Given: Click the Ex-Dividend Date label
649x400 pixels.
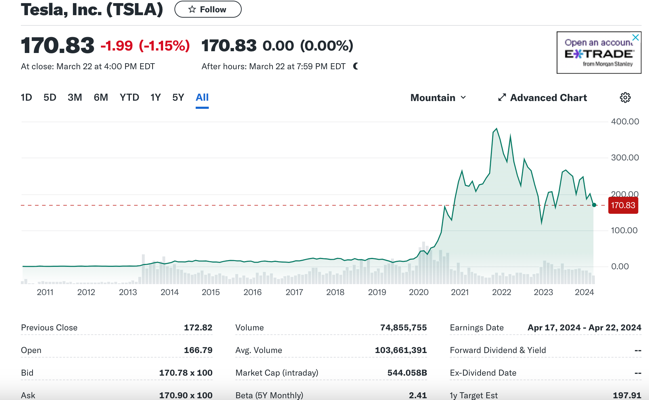Looking at the screenshot, I should (x=483, y=373).
